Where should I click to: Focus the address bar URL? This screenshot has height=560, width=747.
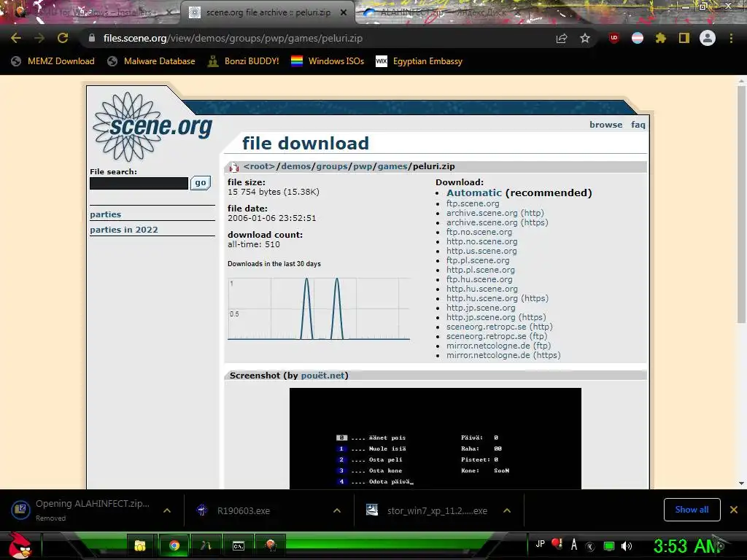[233, 38]
